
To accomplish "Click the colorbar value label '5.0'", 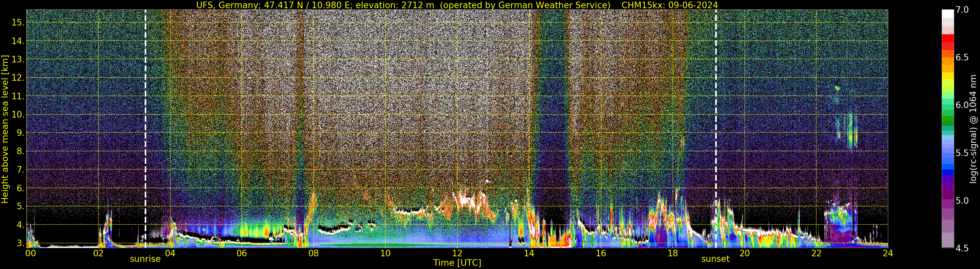I will pos(962,200).
